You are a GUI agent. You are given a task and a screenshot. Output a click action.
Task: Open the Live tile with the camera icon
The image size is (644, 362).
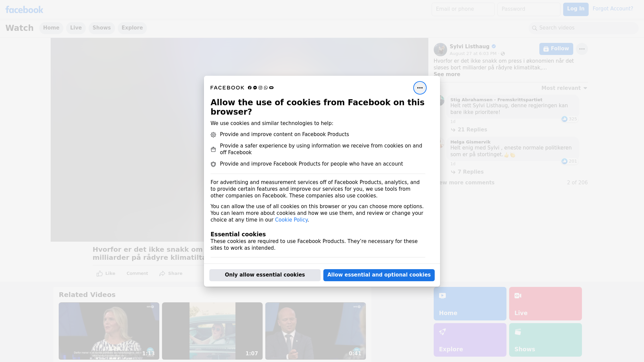tap(545, 304)
